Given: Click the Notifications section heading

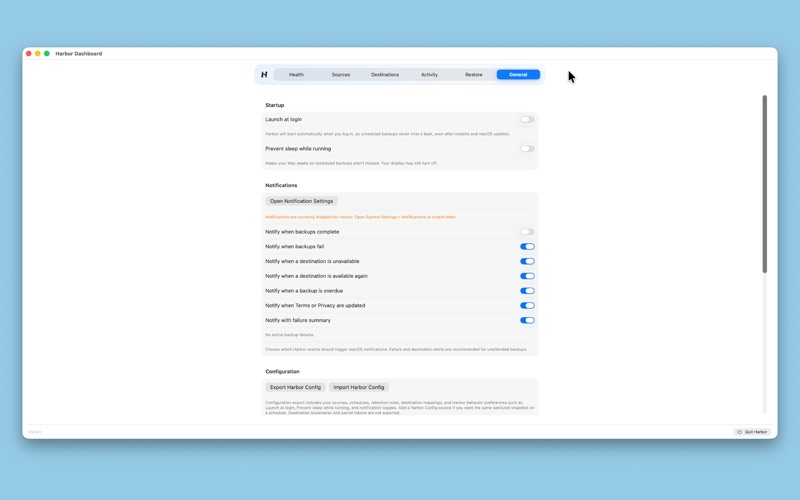Looking at the screenshot, I should (x=281, y=185).
